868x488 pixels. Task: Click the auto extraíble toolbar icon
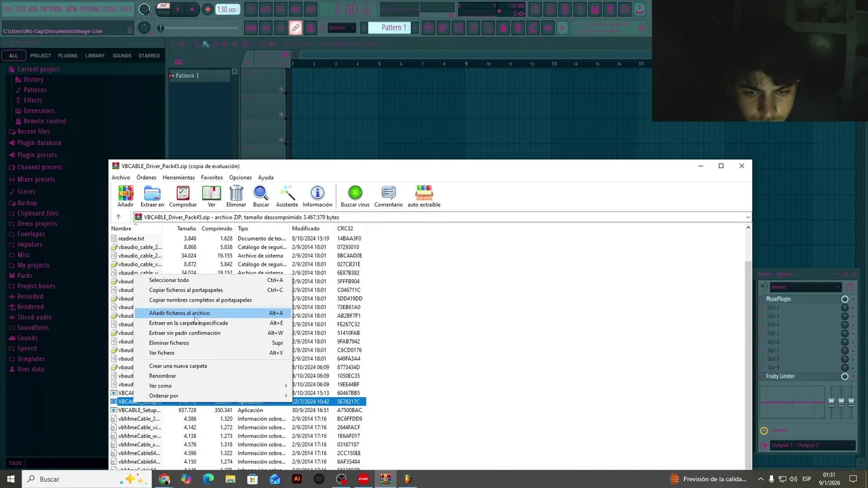click(424, 196)
